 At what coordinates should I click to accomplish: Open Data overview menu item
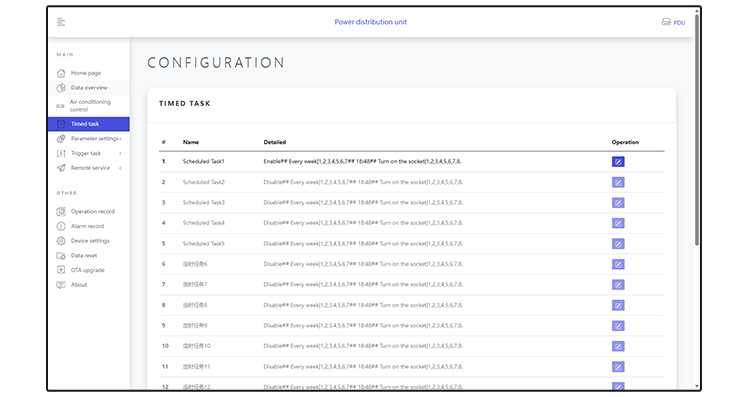click(88, 88)
